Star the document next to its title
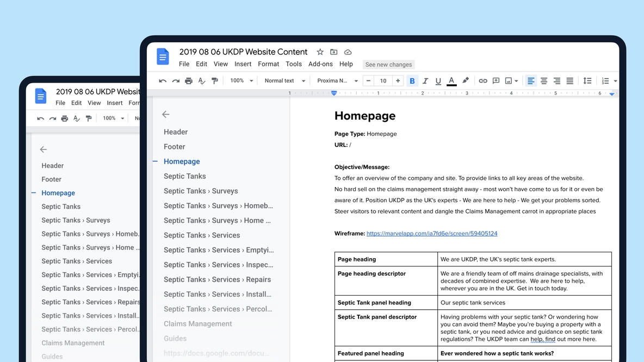The height and width of the screenshot is (362, 644). point(320,52)
